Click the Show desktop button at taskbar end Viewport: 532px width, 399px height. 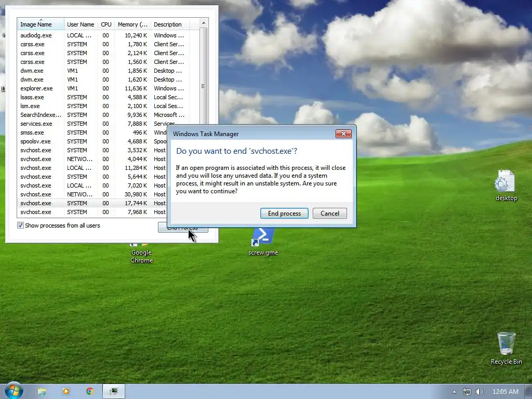[528, 392]
